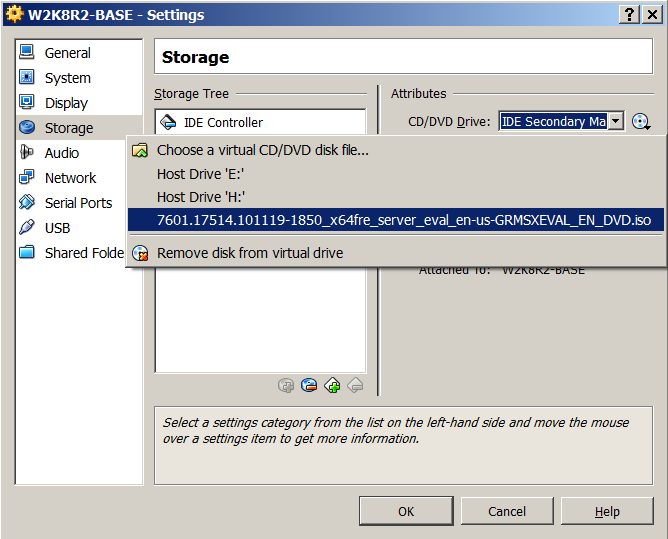Click the set up virtual CD/DVD disk icon
Image resolution: width=668 pixels, height=539 pixels.
(x=641, y=122)
